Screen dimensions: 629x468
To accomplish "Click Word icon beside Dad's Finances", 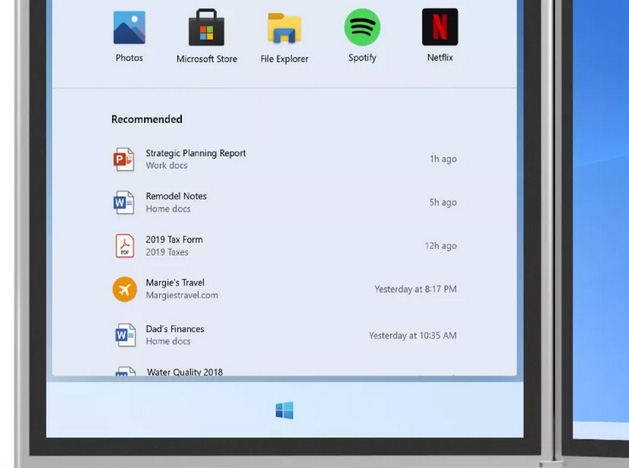I will [x=125, y=335].
